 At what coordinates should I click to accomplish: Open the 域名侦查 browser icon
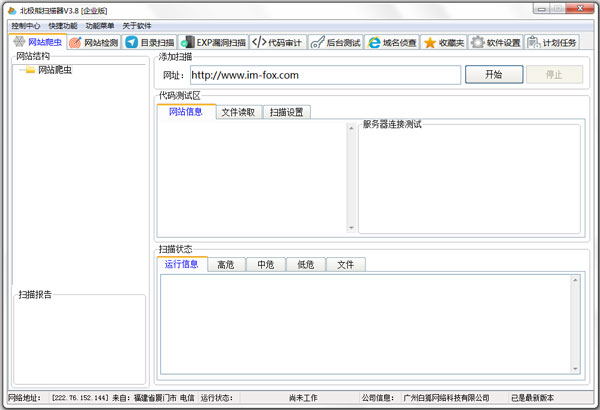click(374, 43)
